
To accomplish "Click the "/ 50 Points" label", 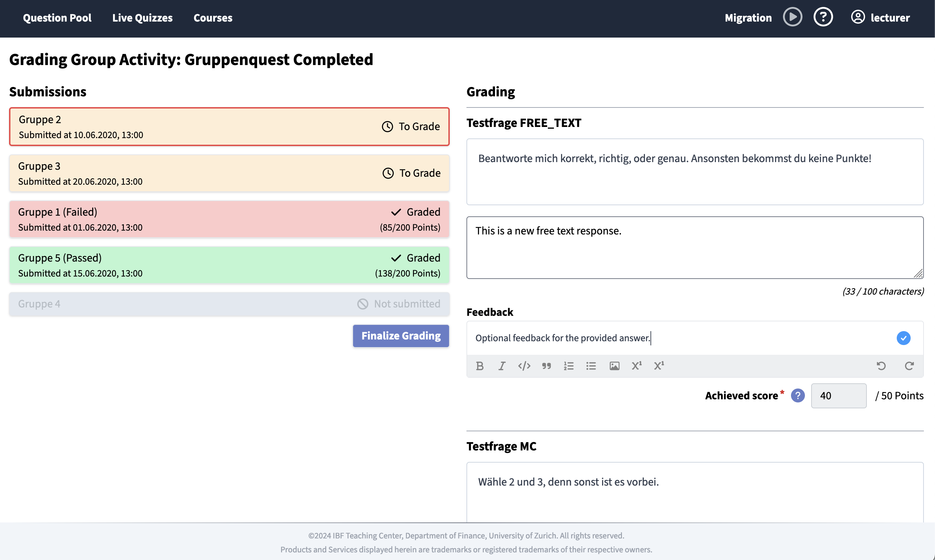I will click(x=899, y=395).
